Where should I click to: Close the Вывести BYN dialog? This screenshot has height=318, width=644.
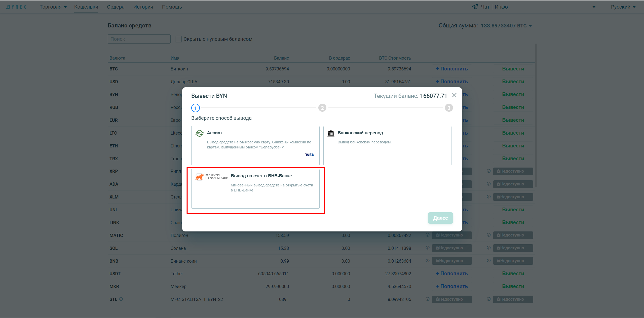(454, 95)
